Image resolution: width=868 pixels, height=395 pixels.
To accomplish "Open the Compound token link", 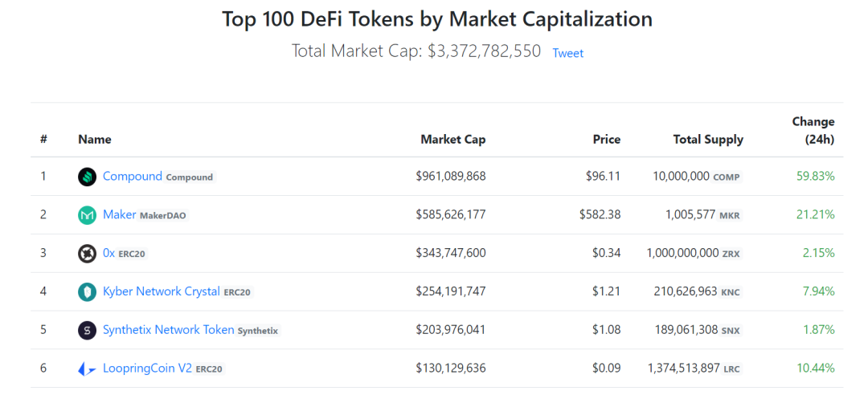I will (x=133, y=177).
